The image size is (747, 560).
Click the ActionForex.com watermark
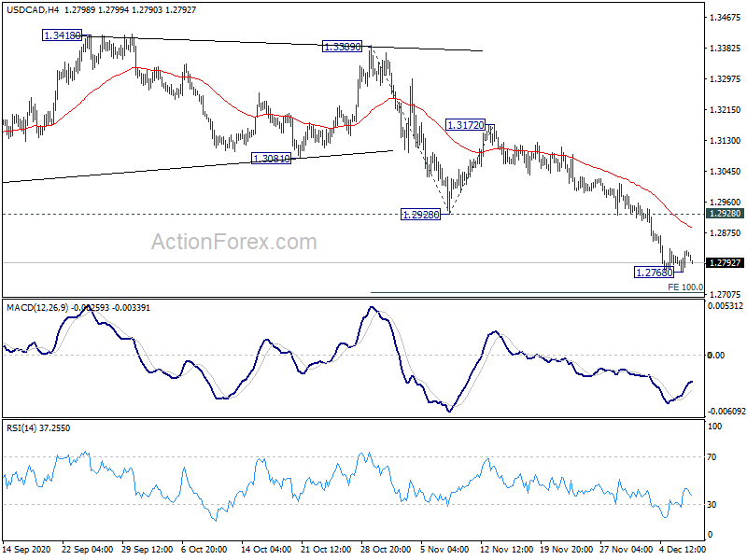234,242
